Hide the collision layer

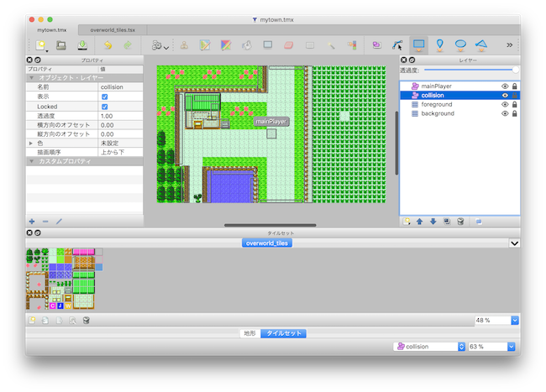[505, 96]
